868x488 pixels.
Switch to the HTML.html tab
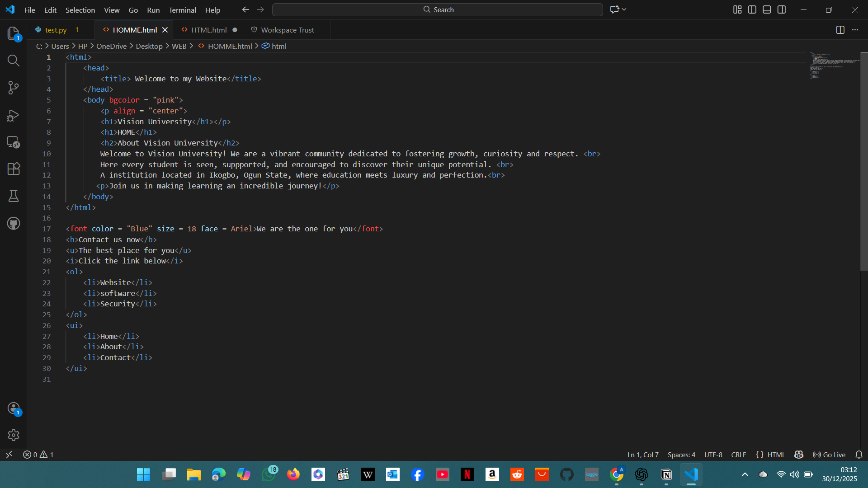[208, 30]
